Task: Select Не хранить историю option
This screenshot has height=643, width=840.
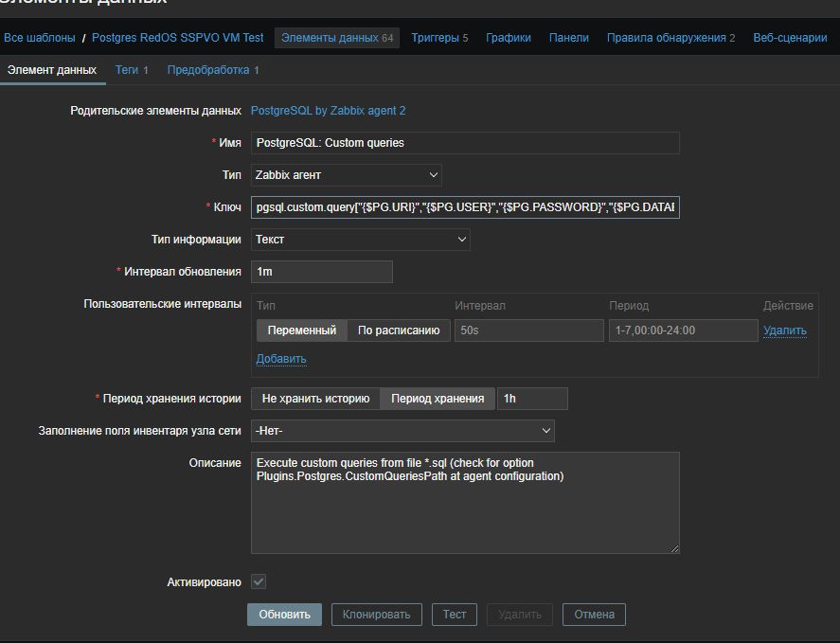Action: click(315, 399)
